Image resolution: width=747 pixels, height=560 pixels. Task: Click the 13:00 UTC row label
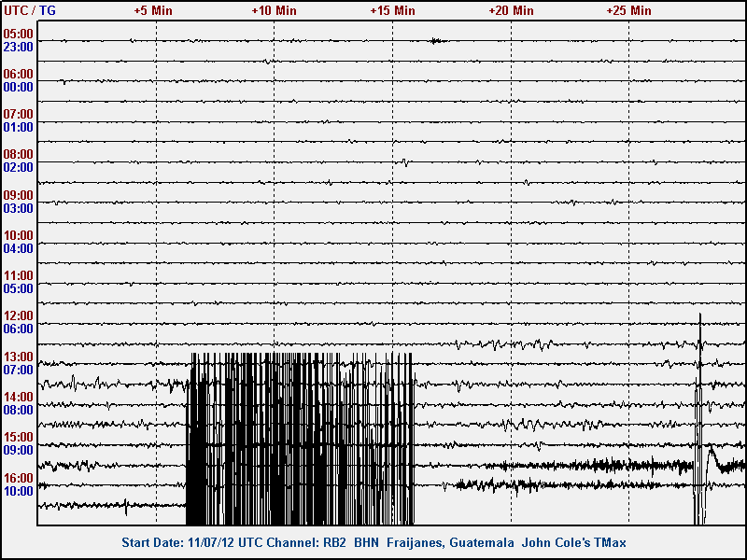pyautogui.click(x=18, y=357)
